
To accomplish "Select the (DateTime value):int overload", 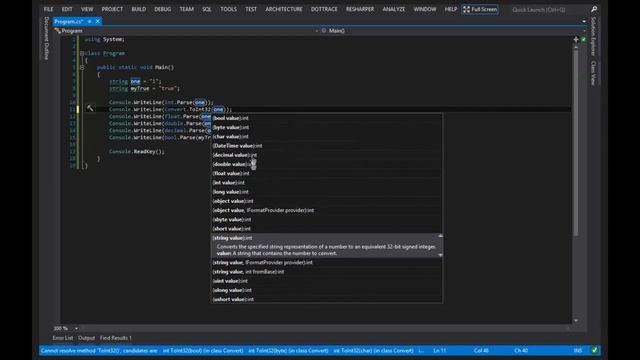I will pyautogui.click(x=327, y=146).
